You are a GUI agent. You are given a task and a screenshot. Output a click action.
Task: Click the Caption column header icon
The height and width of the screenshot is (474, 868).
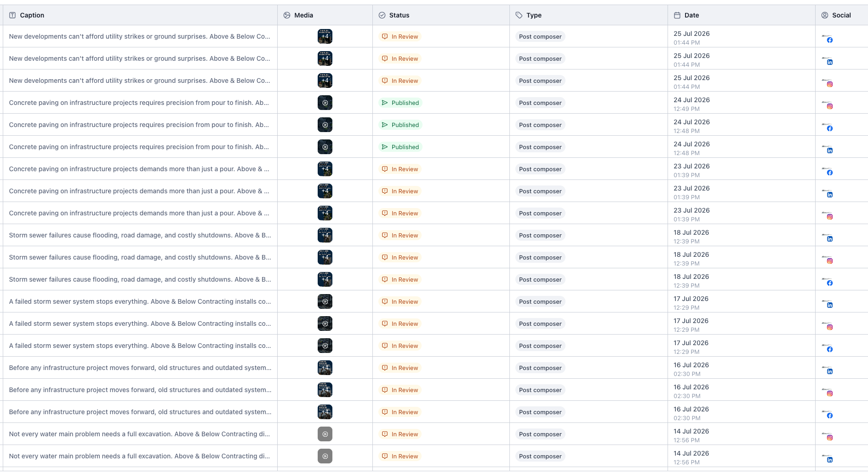coord(12,15)
